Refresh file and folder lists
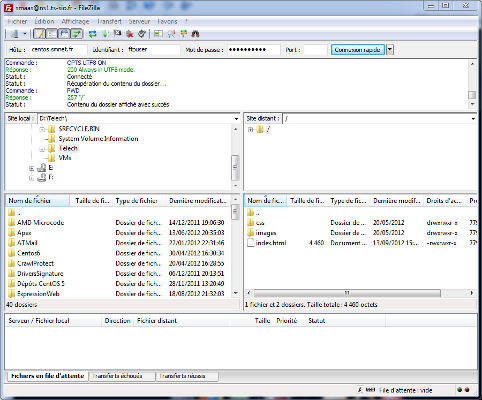The width and height of the screenshot is (482, 400). (x=93, y=34)
